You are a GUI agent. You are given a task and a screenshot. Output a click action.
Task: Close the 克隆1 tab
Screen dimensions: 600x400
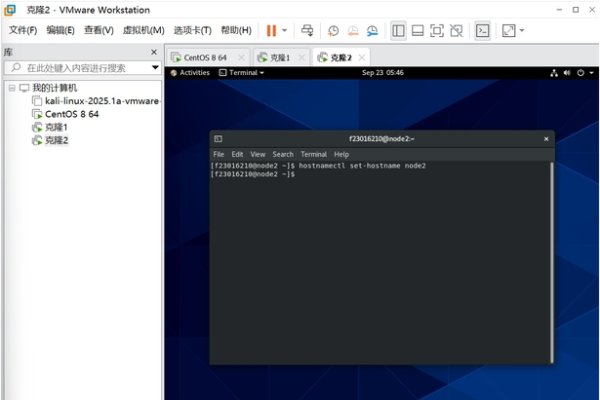pyautogui.click(x=300, y=57)
